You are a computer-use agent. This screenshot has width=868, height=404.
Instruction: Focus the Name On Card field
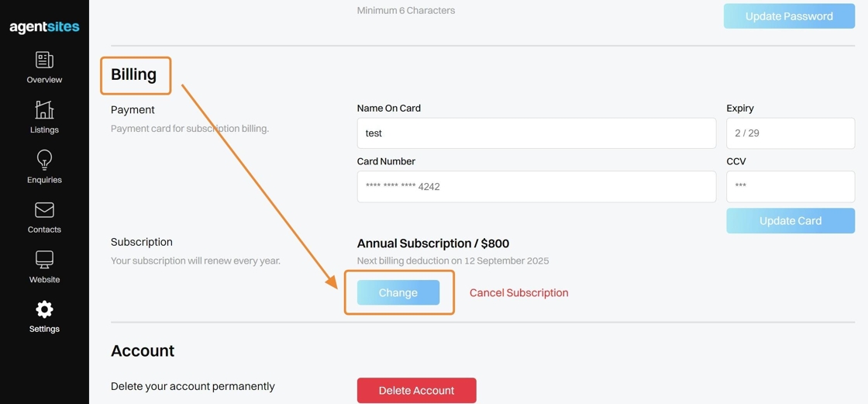click(x=536, y=133)
